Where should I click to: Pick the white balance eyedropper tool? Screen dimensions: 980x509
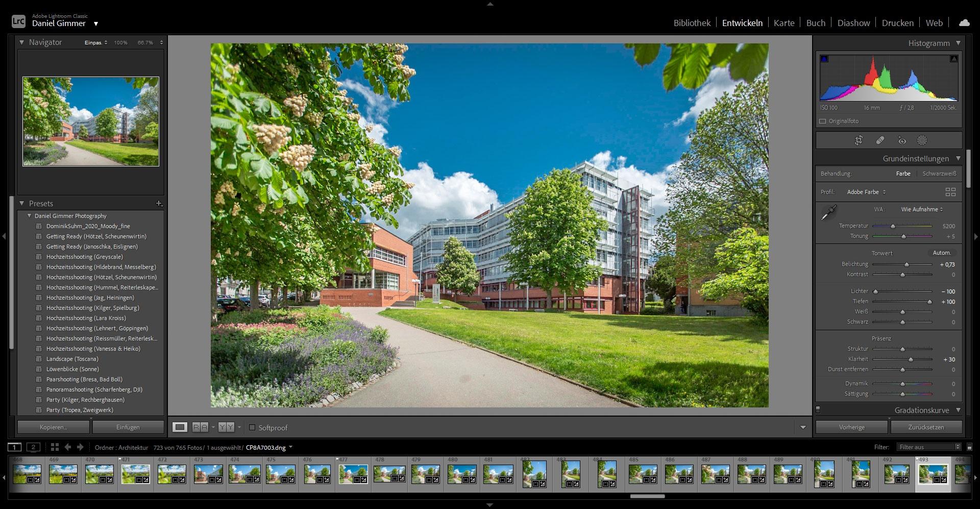click(x=828, y=212)
